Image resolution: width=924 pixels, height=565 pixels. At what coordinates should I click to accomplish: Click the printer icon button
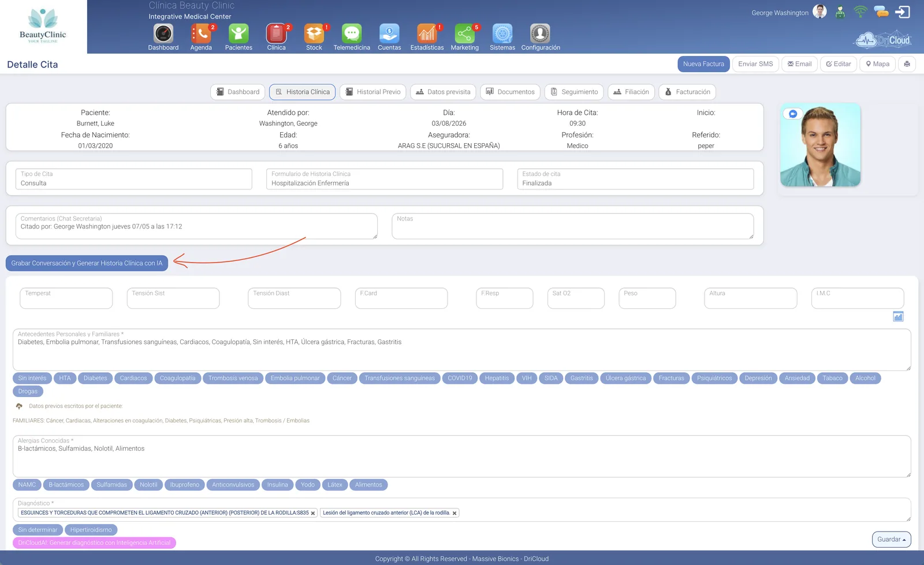[907, 64]
